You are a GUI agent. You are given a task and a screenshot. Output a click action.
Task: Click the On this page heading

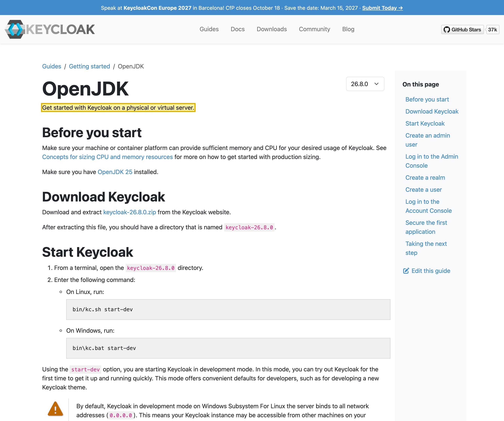tap(421, 84)
